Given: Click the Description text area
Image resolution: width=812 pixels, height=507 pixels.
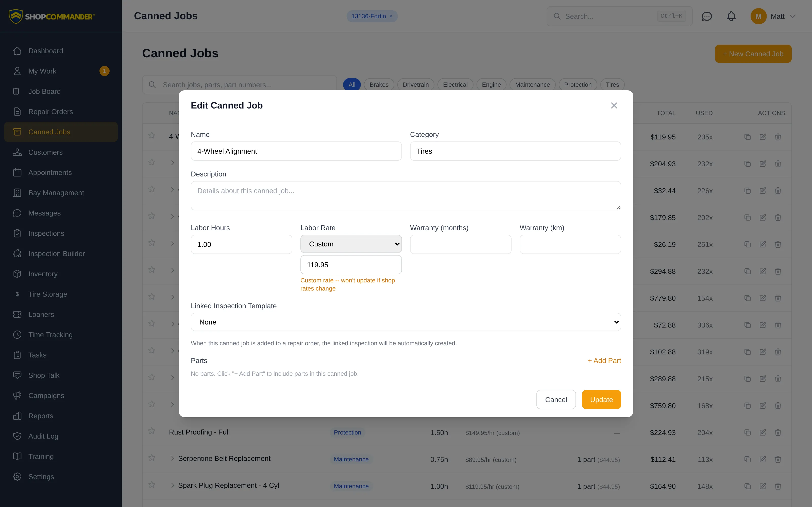Looking at the screenshot, I should coord(406,196).
